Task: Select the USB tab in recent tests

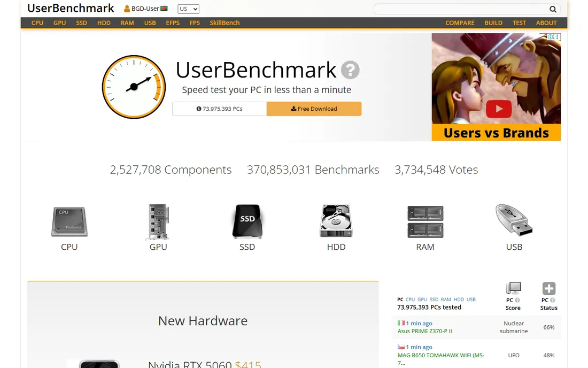Action: [471, 300]
